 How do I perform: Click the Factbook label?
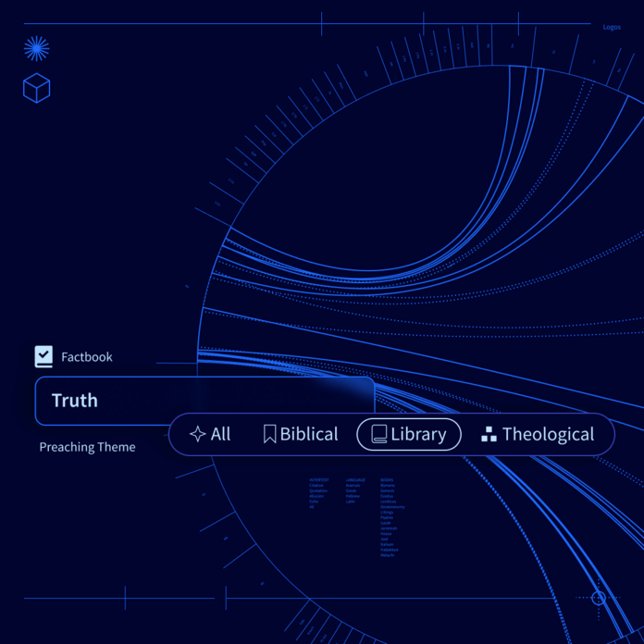pos(87,356)
